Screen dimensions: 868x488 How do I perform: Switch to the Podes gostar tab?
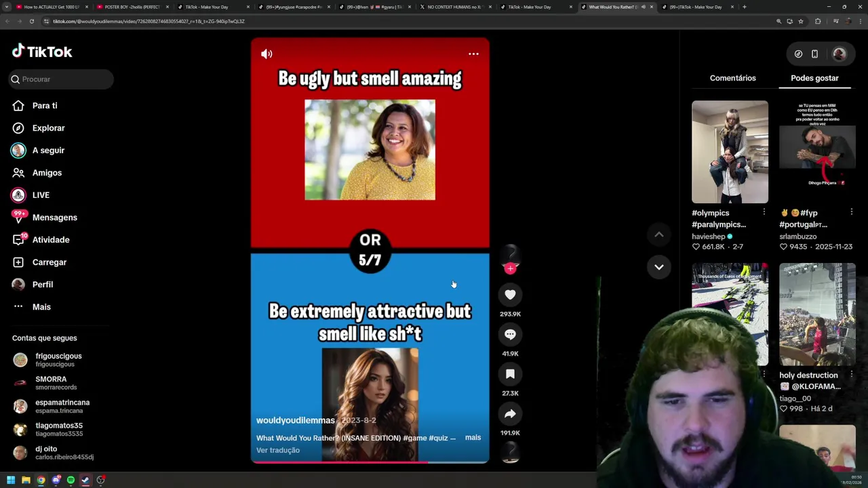click(814, 78)
